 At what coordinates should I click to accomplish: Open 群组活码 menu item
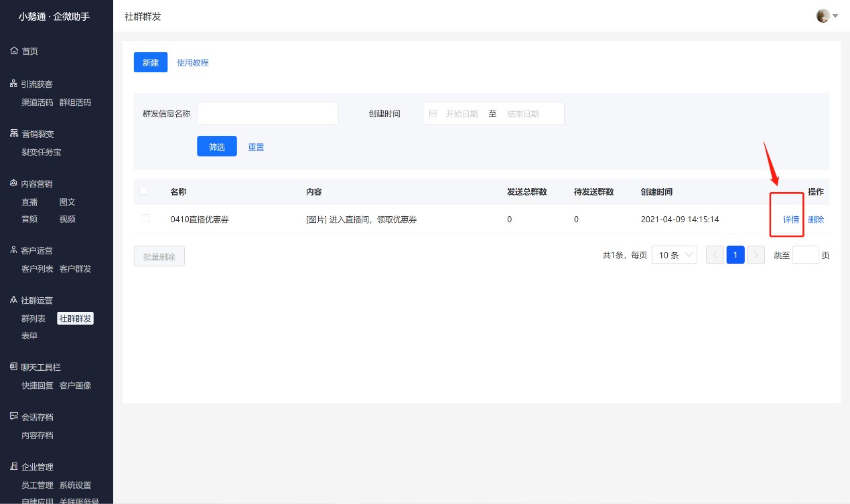[75, 102]
